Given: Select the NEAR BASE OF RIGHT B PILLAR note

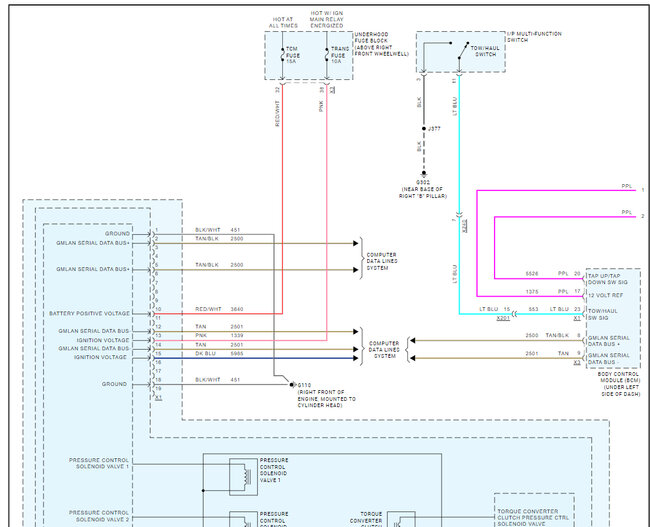Looking at the screenshot, I should pyautogui.click(x=422, y=192).
